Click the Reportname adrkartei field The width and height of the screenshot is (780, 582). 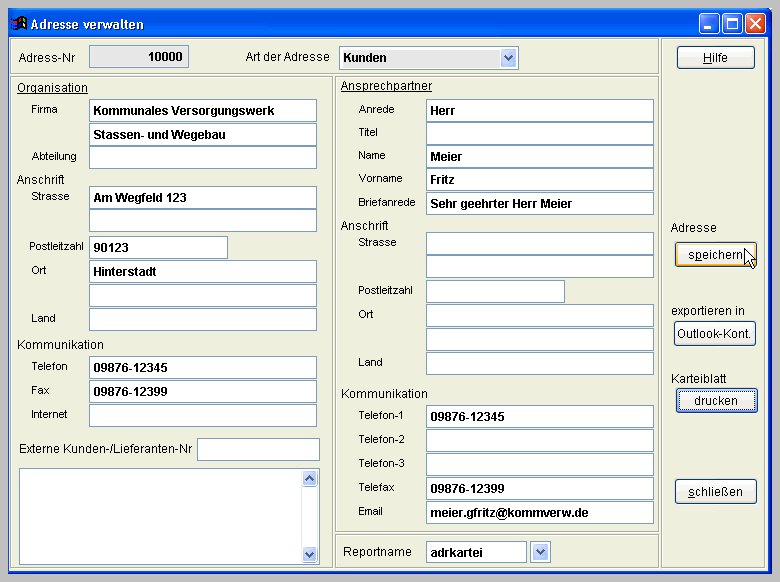click(475, 552)
